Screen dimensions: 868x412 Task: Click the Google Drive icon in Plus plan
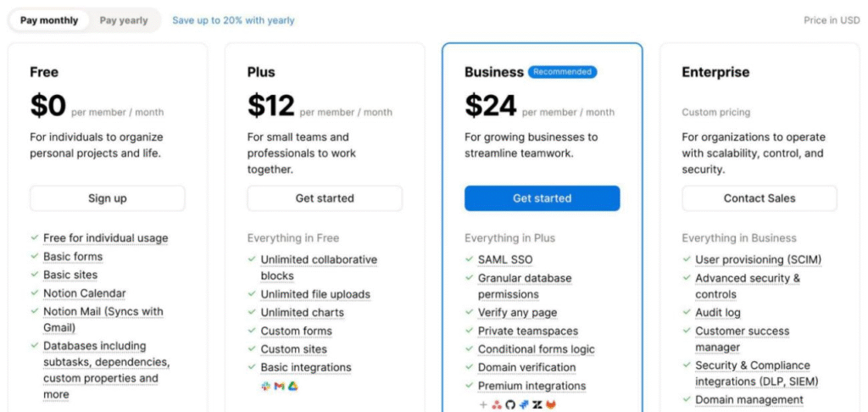click(x=292, y=387)
